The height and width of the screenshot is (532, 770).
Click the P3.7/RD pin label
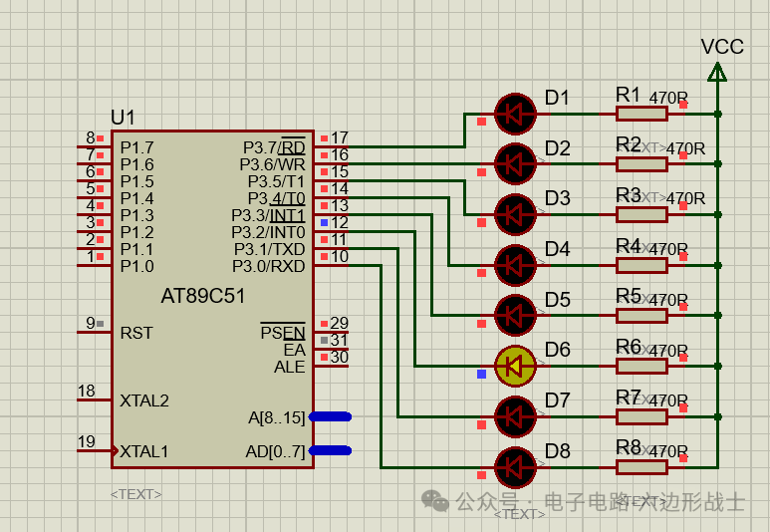click(x=274, y=147)
